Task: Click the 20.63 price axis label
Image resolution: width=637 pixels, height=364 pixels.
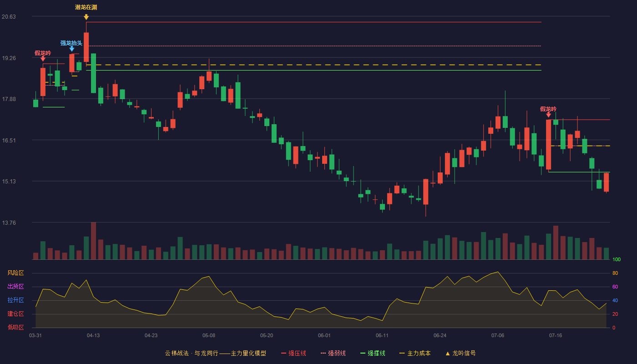Action: pyautogui.click(x=9, y=17)
